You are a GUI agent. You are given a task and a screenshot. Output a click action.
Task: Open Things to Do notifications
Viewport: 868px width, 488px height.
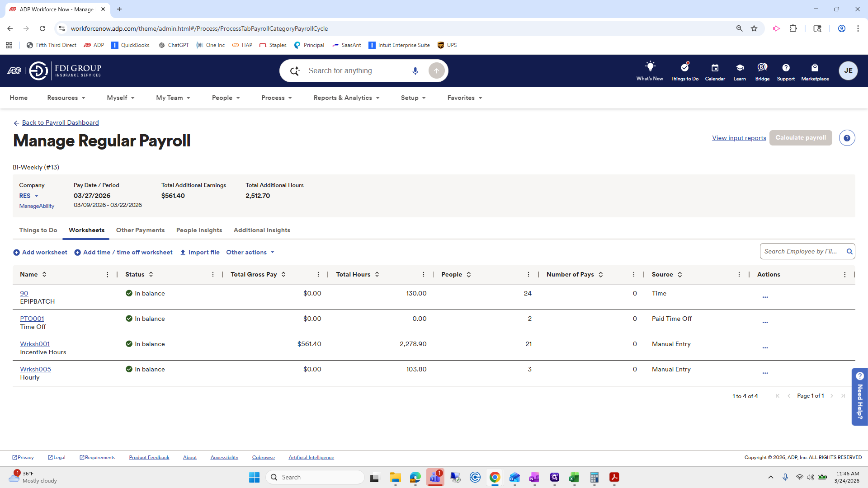pos(684,70)
